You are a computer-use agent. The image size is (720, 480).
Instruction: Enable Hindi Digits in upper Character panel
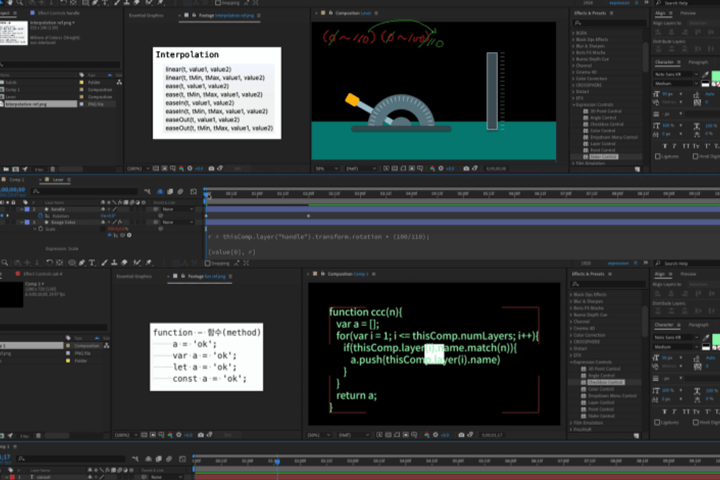coord(695,157)
